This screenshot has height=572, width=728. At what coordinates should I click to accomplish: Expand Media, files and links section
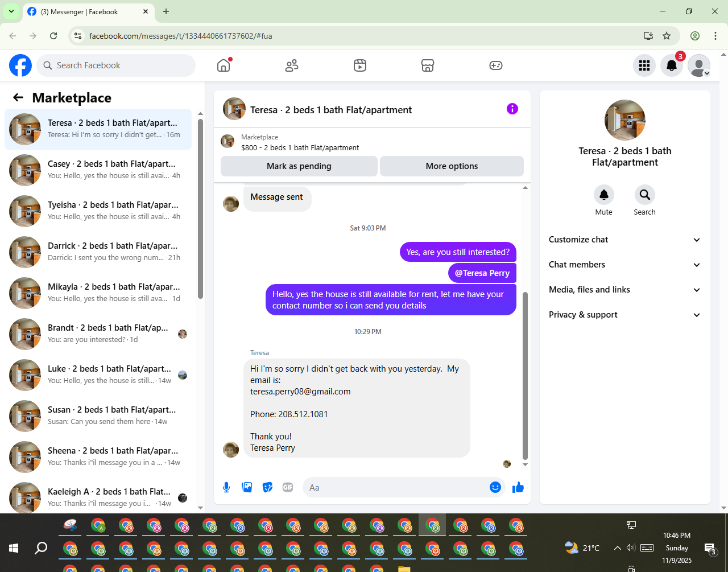pyautogui.click(x=624, y=290)
